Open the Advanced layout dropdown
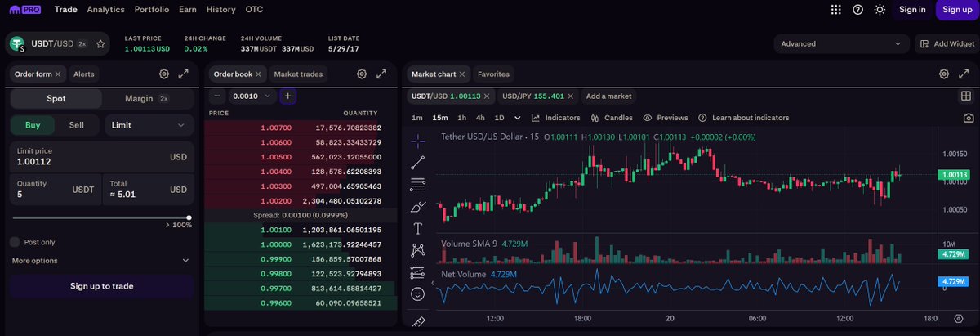Screen dimensions: 980x336 pos(842,44)
